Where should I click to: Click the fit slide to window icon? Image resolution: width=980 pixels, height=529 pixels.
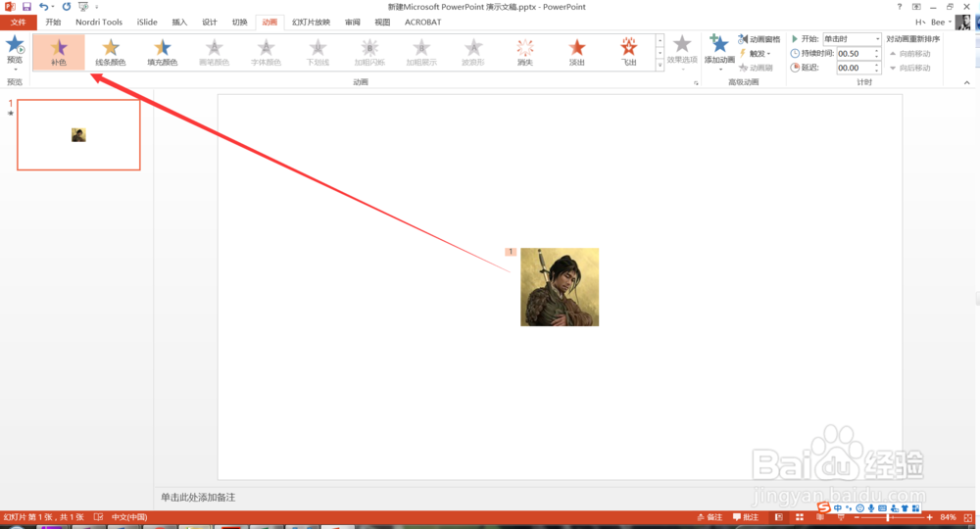click(968, 518)
